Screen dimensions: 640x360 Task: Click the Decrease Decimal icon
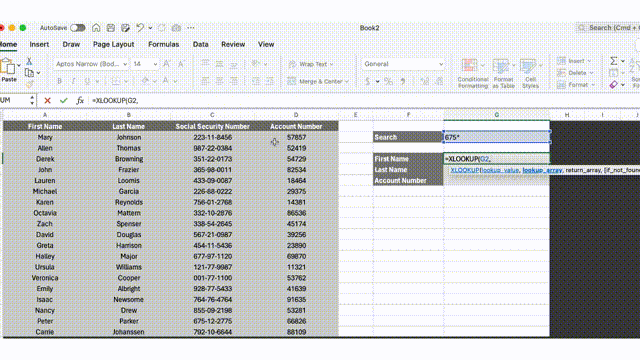pos(439,81)
